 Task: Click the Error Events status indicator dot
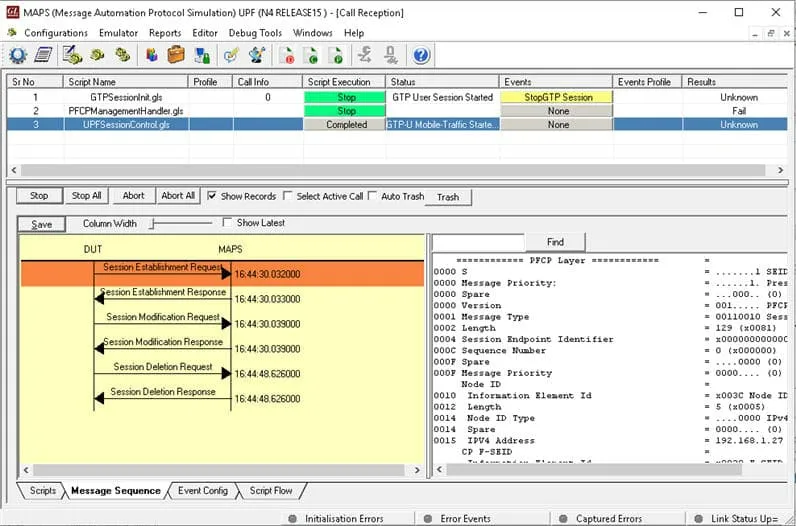point(428,518)
